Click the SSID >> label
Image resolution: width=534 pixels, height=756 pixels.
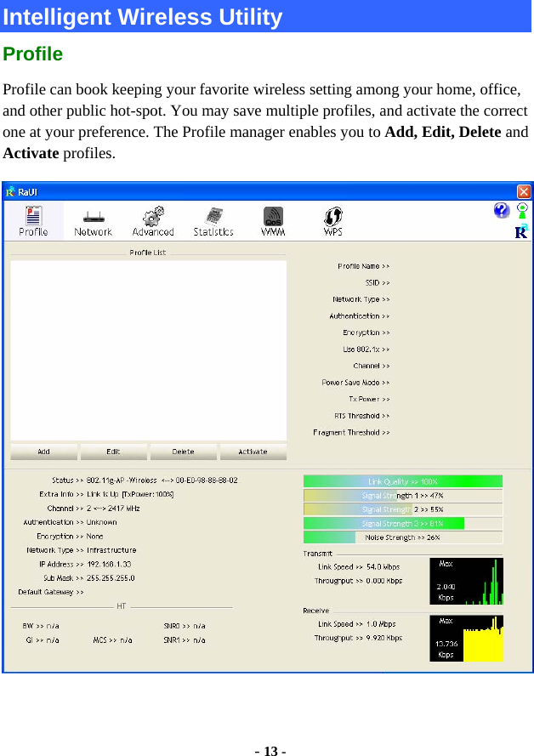coord(378,282)
